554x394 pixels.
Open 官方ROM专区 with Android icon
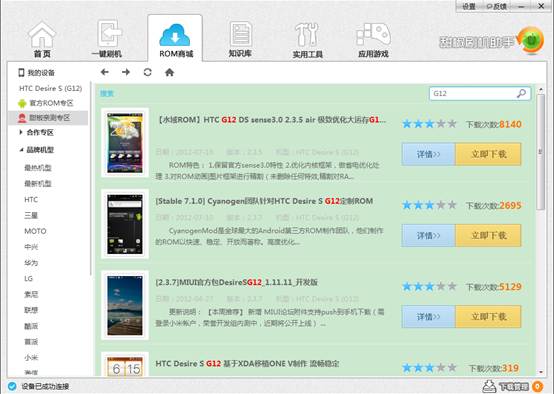click(x=46, y=103)
